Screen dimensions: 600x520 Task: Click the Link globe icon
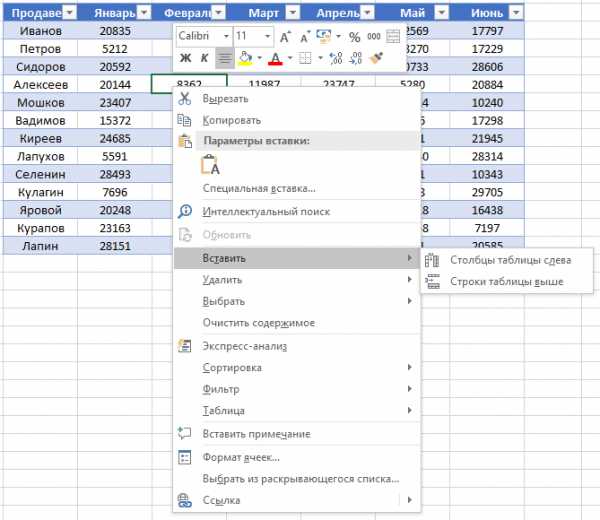pyautogui.click(x=184, y=500)
